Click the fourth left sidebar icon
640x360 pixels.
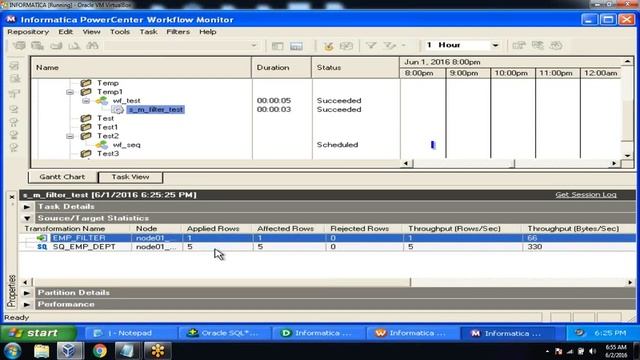click(x=14, y=109)
